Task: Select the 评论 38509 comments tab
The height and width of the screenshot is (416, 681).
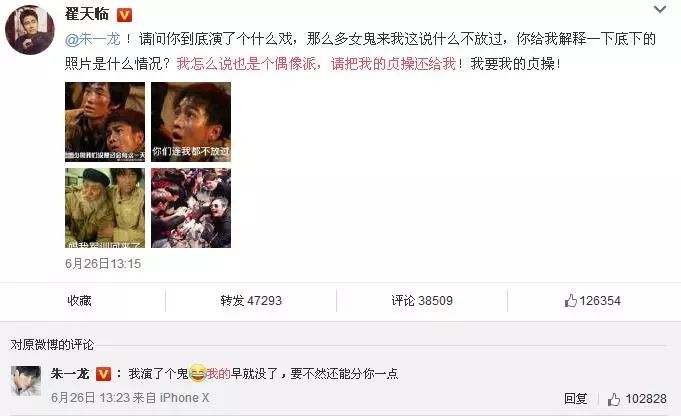Action: pos(422,300)
